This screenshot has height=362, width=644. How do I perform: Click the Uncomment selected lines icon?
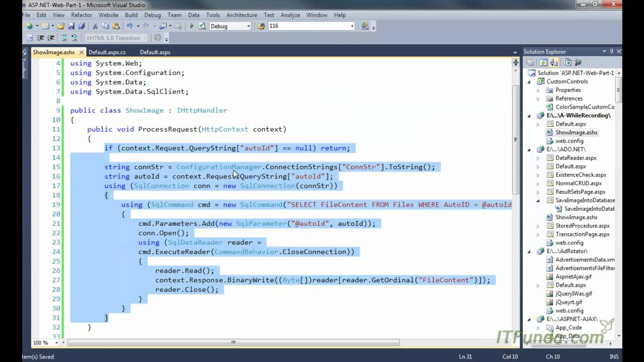tap(74, 38)
